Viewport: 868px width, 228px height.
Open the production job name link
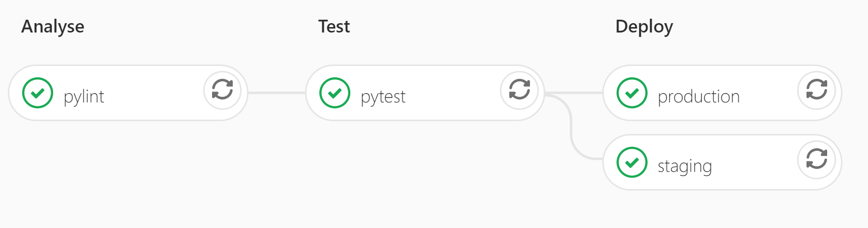pos(698,97)
